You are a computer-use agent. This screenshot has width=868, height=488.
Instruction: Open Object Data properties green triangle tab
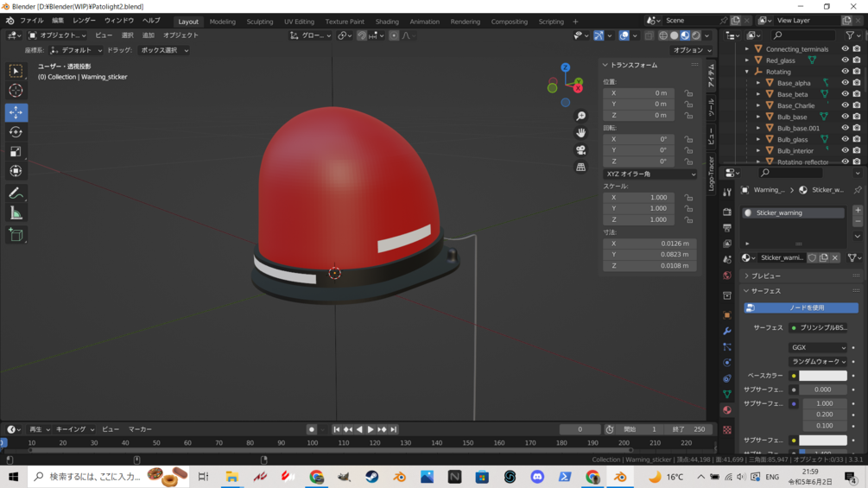point(727,394)
